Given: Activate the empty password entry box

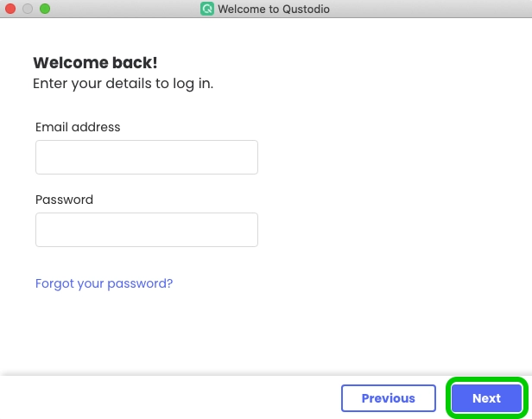Looking at the screenshot, I should click(147, 230).
